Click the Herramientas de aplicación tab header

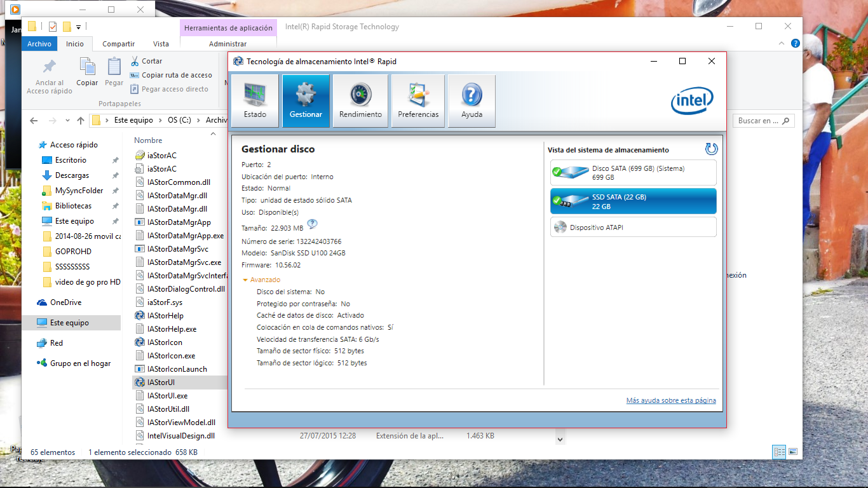[229, 28]
